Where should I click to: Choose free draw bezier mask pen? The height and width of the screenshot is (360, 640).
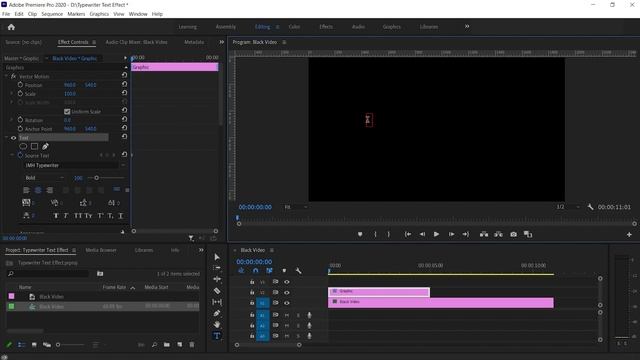(45, 146)
